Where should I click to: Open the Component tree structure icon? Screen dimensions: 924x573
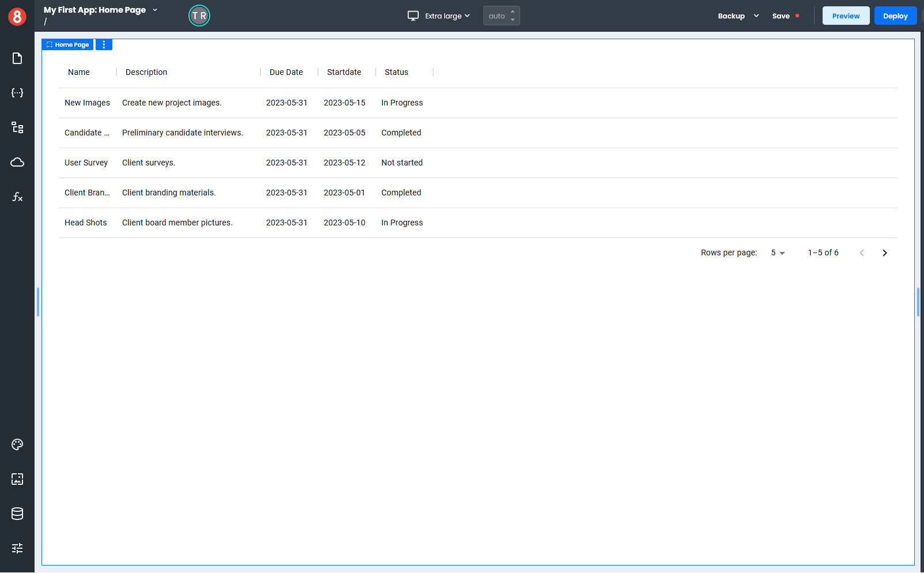[x=17, y=127]
